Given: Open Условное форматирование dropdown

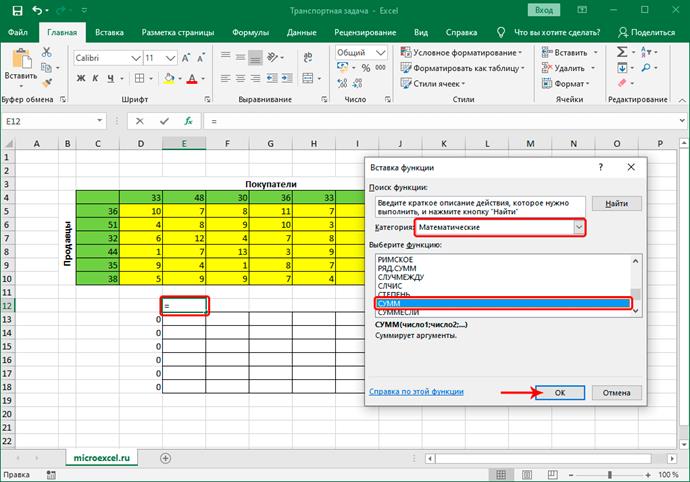Looking at the screenshot, I should click(x=462, y=52).
